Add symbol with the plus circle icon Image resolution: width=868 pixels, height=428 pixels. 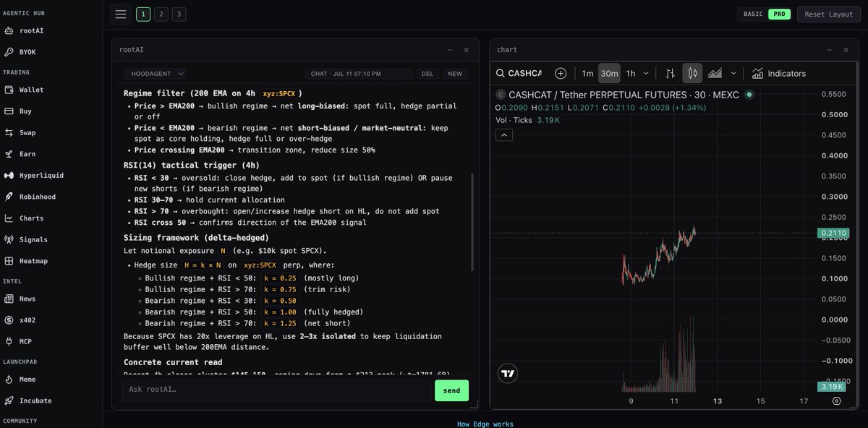pyautogui.click(x=561, y=73)
